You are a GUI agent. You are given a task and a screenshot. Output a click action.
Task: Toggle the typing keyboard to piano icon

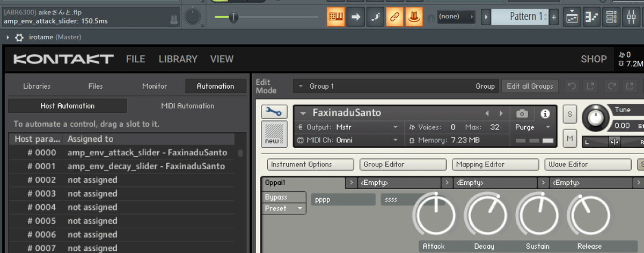(x=336, y=17)
